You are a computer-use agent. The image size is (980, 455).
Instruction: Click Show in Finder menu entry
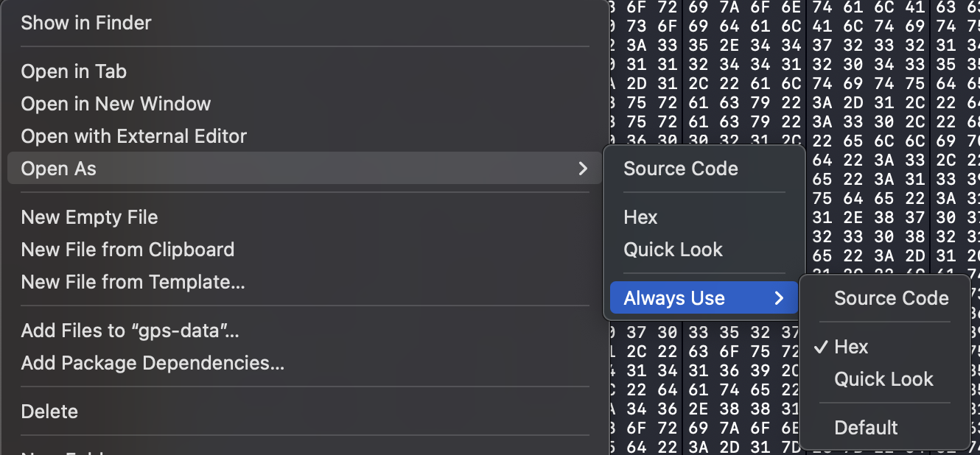86,23
